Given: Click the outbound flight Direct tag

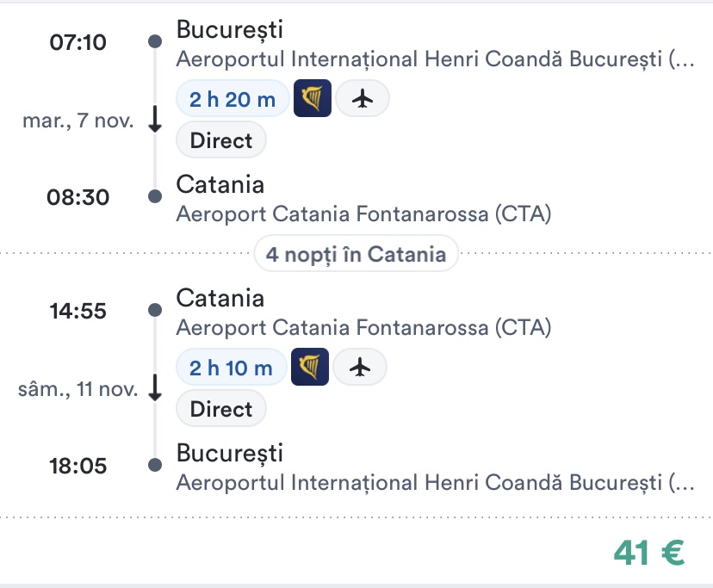Looking at the screenshot, I should 221,140.
